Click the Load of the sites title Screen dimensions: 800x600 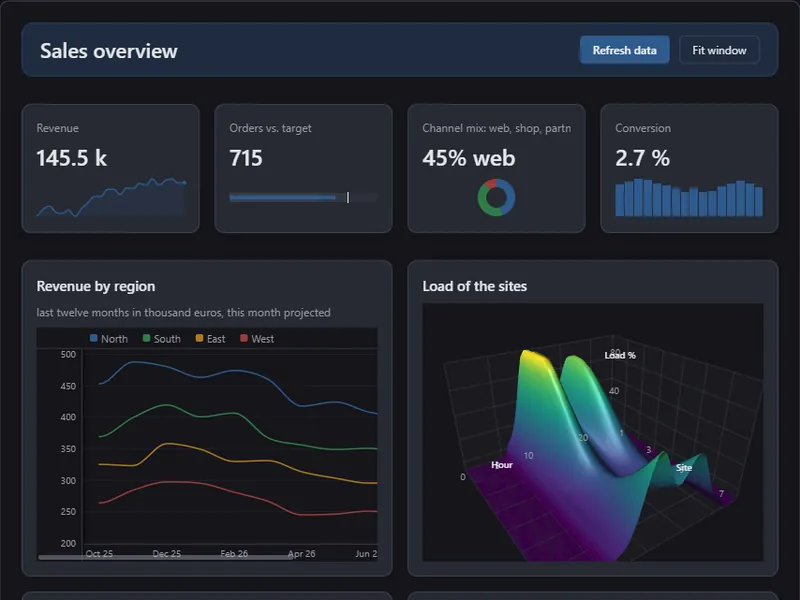coord(474,286)
